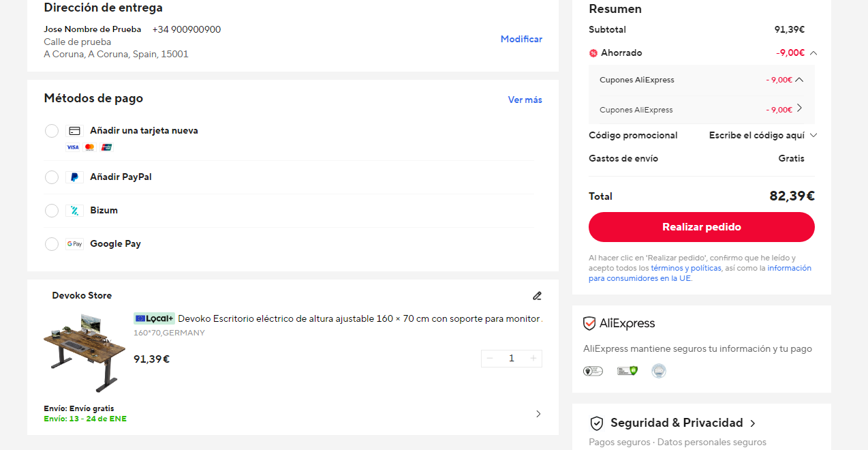The height and width of the screenshot is (450, 868).
Task: Click the AliExpress shield logo
Action: tap(589, 324)
